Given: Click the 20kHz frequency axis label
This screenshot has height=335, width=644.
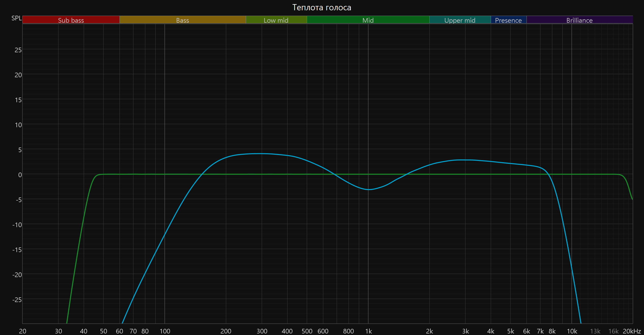Looking at the screenshot, I should tap(632, 331).
